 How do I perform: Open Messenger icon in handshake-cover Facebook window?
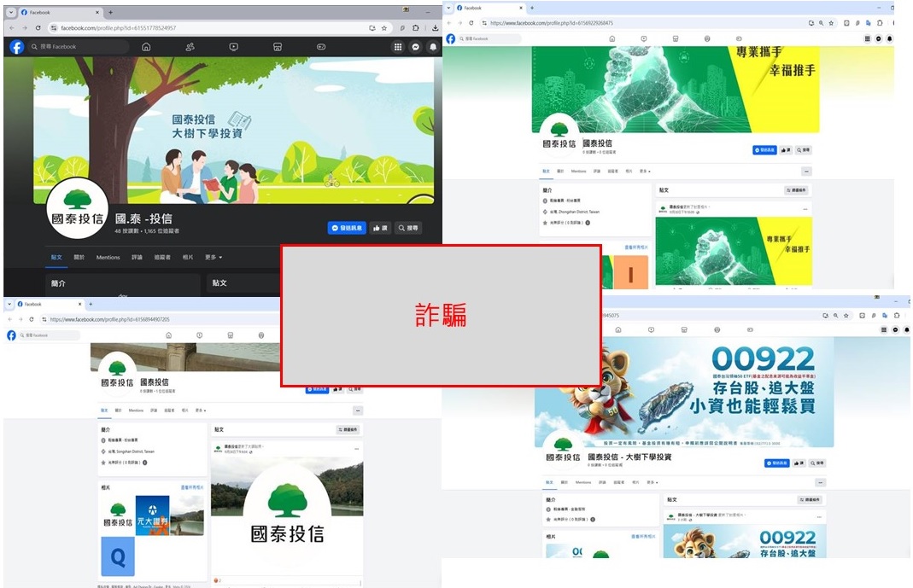tap(879, 38)
